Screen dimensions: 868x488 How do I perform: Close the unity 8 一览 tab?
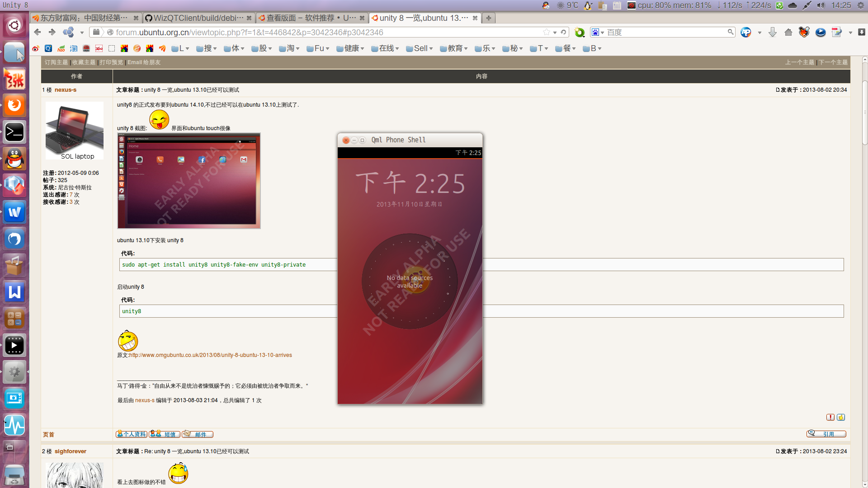pyautogui.click(x=475, y=18)
